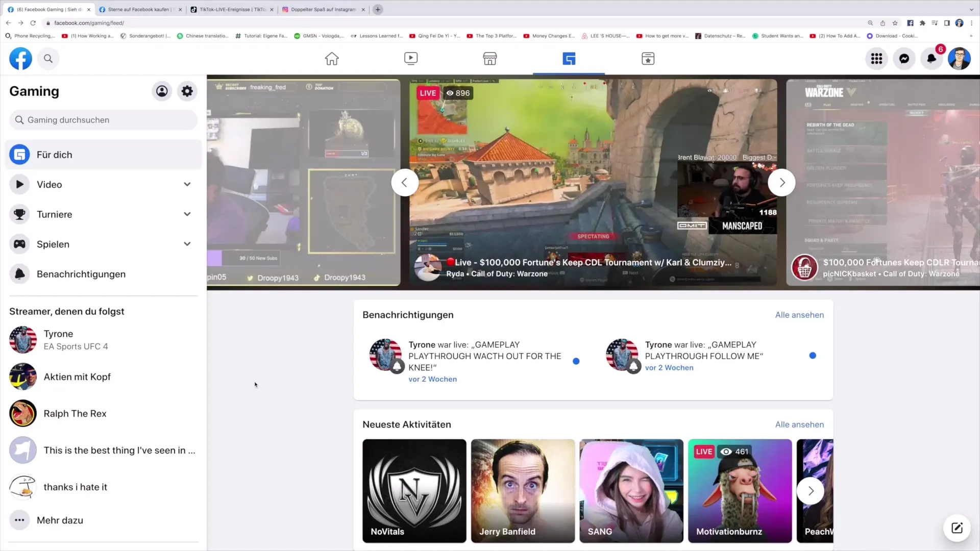
Task: Click the browser zoom magnifier icon
Action: 870,23
